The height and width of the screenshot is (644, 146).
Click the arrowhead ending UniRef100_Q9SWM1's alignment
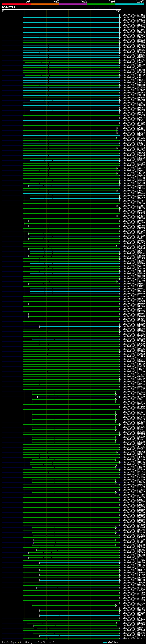tap(116, 605)
